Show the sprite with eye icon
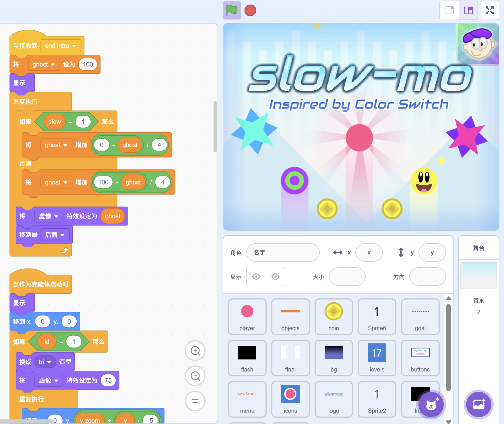 click(x=256, y=277)
